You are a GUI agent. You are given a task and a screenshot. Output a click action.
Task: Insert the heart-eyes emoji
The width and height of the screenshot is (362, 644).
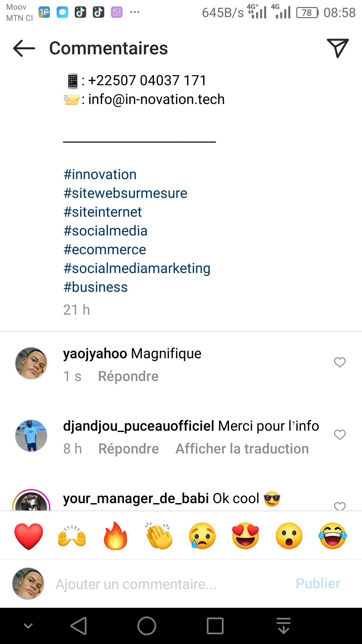[246, 536]
